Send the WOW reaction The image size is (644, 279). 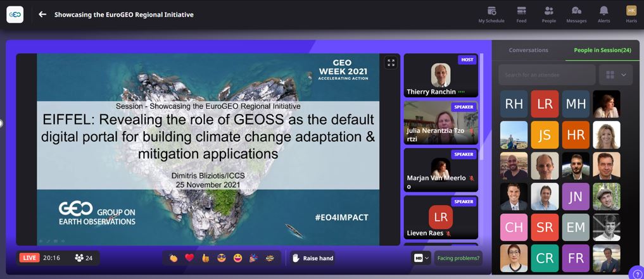point(270,258)
